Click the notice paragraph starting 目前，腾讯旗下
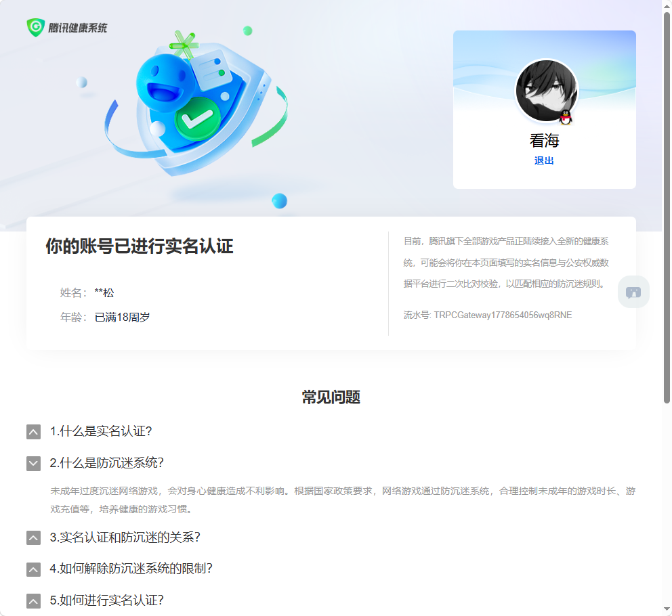This screenshot has height=616, width=672. (506, 263)
